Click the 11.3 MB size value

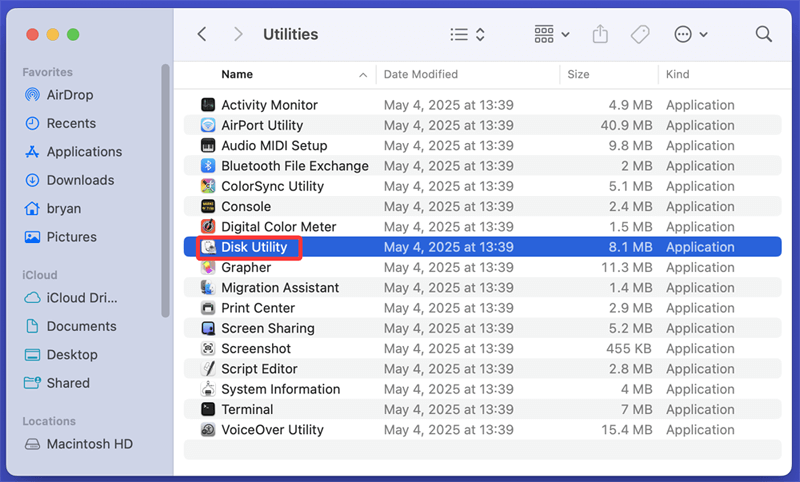[x=627, y=268]
